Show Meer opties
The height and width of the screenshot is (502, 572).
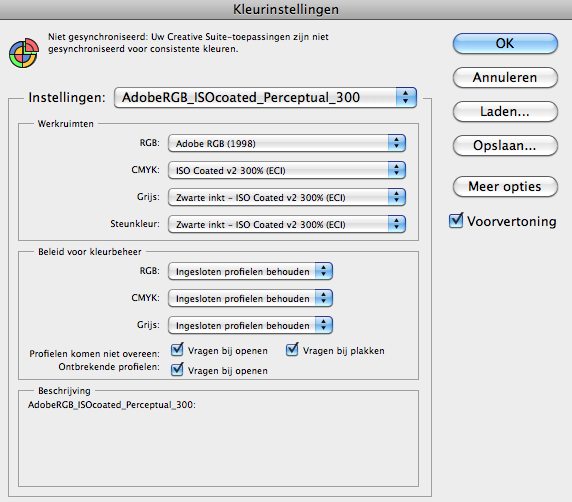[x=505, y=186]
